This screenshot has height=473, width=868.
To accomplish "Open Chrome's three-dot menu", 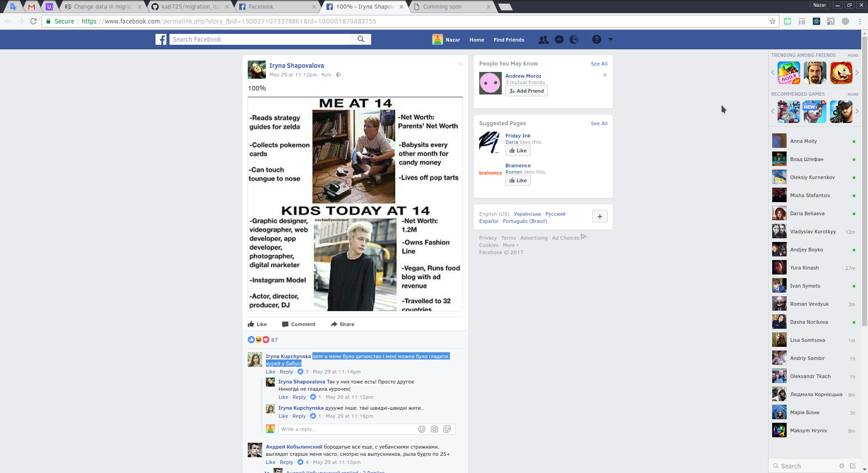I will [x=860, y=21].
